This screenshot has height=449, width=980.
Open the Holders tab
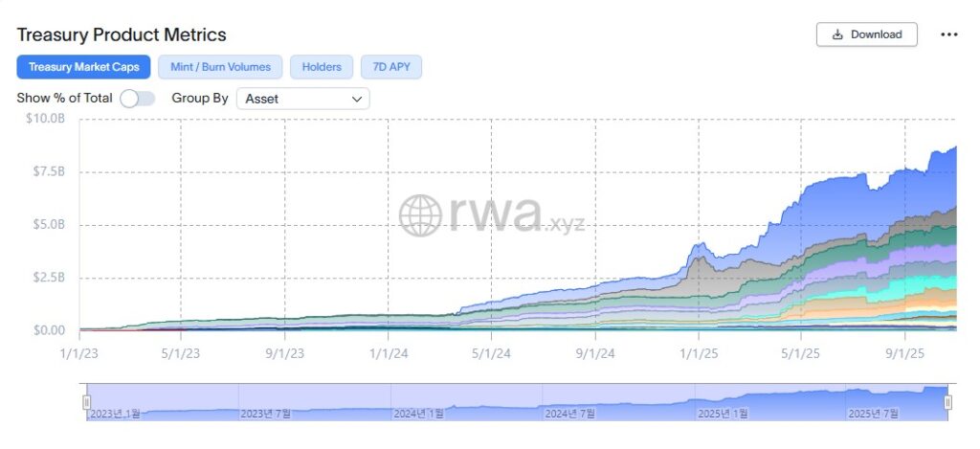322,67
